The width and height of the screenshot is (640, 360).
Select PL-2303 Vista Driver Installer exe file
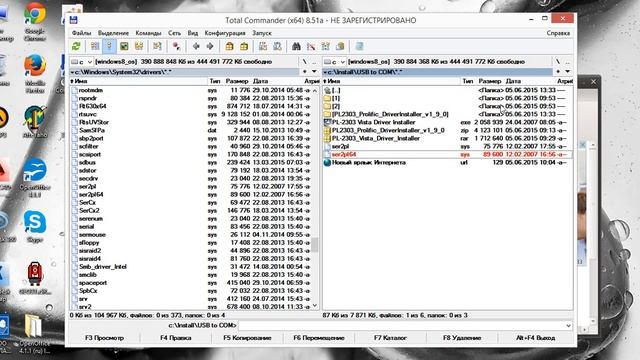pyautogui.click(x=447, y=122)
